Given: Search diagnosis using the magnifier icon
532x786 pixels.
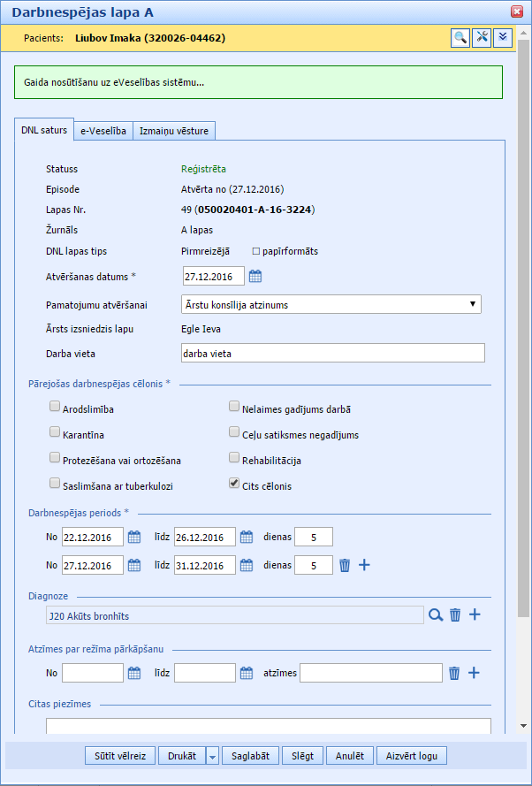Looking at the screenshot, I should (435, 614).
